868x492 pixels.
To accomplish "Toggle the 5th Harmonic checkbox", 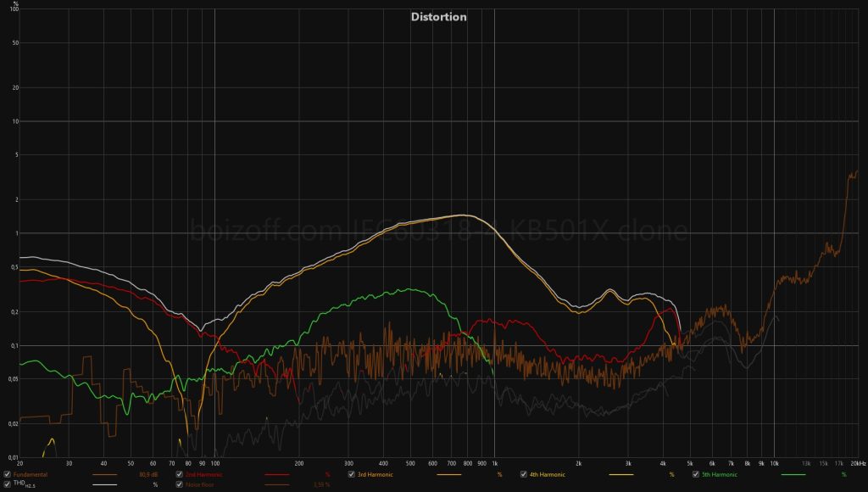I will (696, 474).
